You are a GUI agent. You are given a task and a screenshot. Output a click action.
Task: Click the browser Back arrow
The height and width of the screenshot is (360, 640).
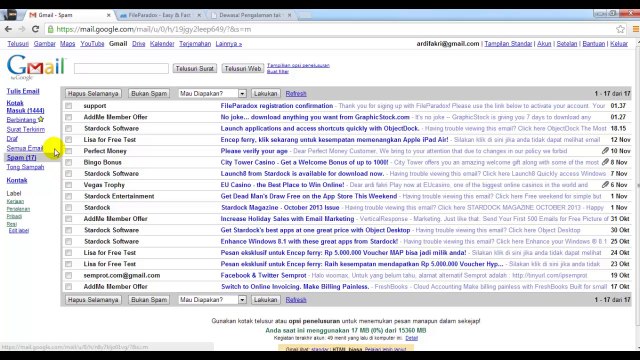8,29
